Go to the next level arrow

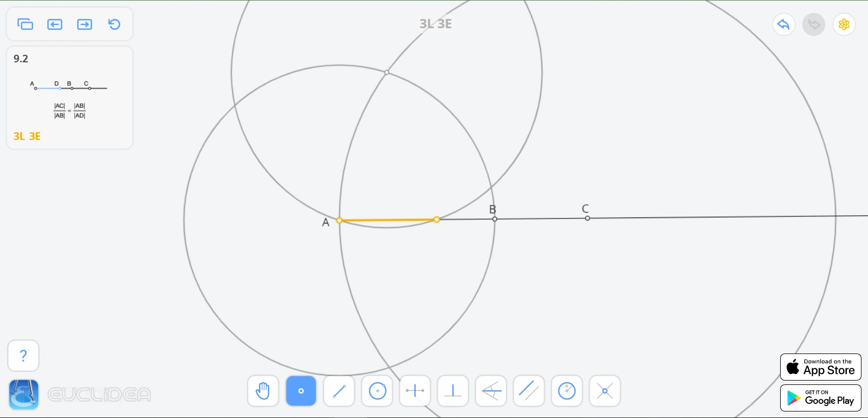click(85, 24)
